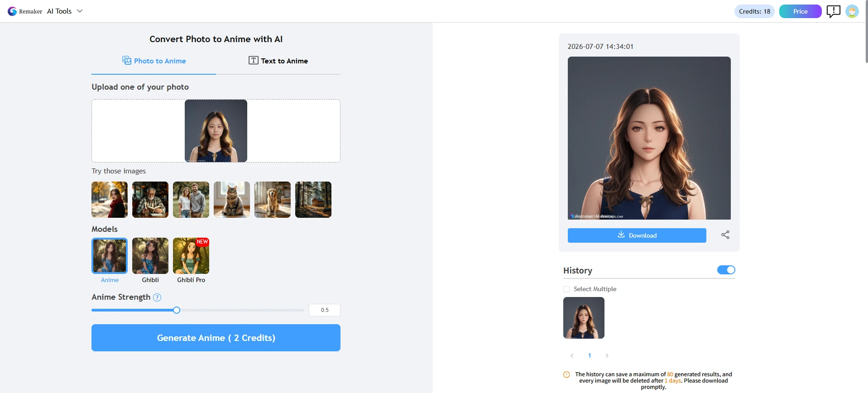Click the Remaker logo icon

(12, 11)
